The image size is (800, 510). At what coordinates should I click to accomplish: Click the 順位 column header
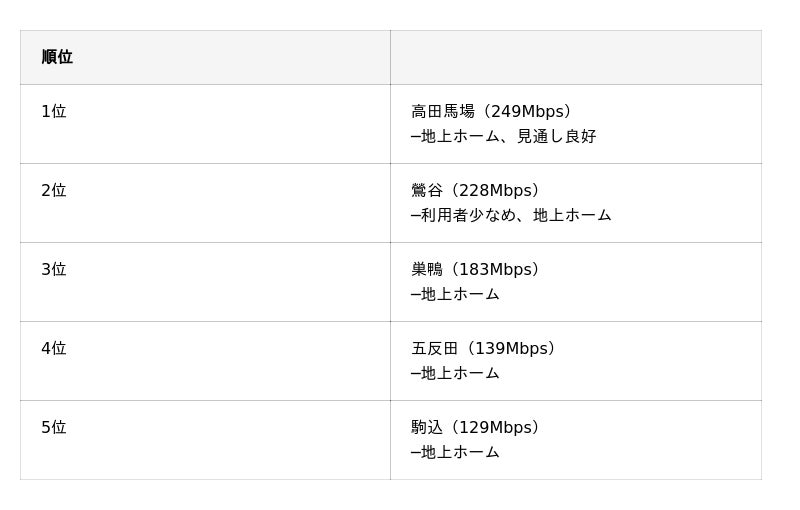[57, 57]
